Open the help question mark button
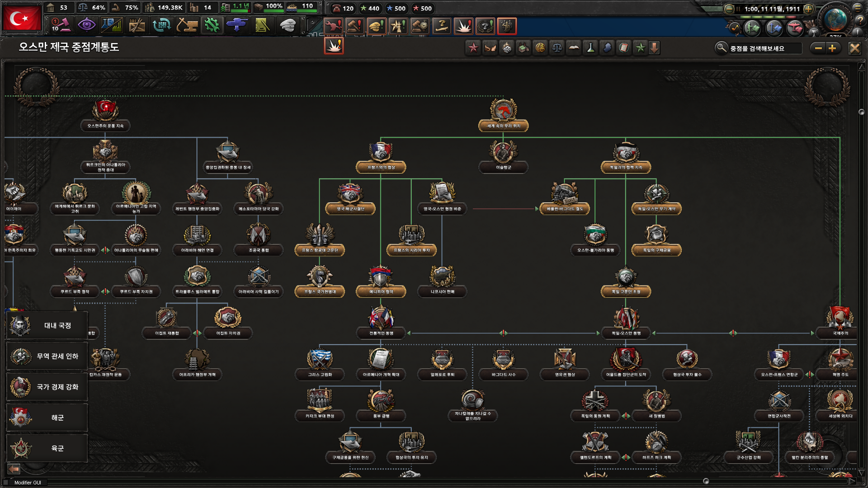Screen dimensions: 868x488 click(859, 20)
